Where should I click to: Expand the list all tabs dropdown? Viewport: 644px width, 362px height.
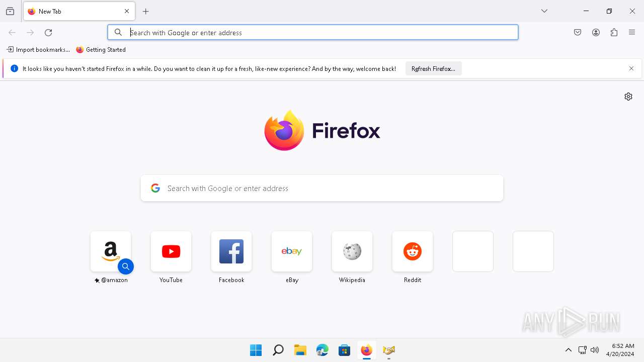click(x=544, y=11)
